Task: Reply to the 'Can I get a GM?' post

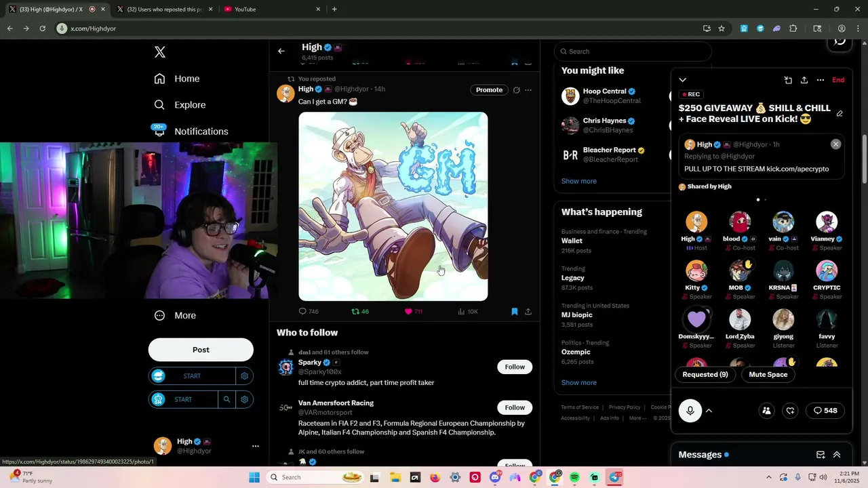Action: (x=309, y=312)
